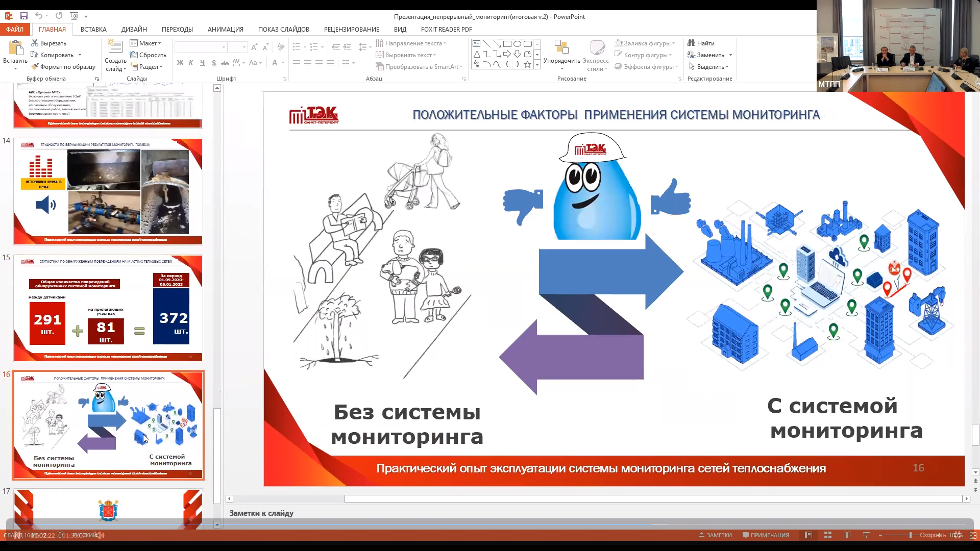The height and width of the screenshot is (551, 980).
Task: Switch to the FOXIT READER PDF tab
Action: pos(447,29)
